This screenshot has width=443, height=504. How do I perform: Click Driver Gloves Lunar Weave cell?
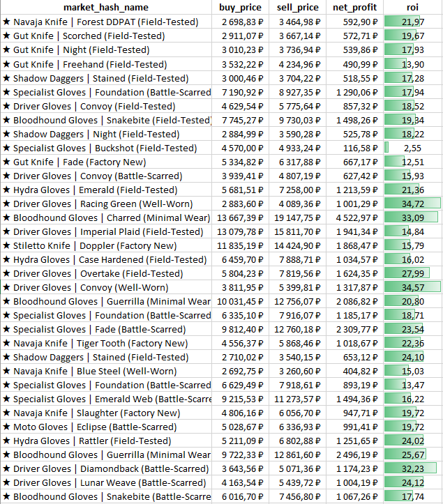pyautogui.click(x=106, y=482)
